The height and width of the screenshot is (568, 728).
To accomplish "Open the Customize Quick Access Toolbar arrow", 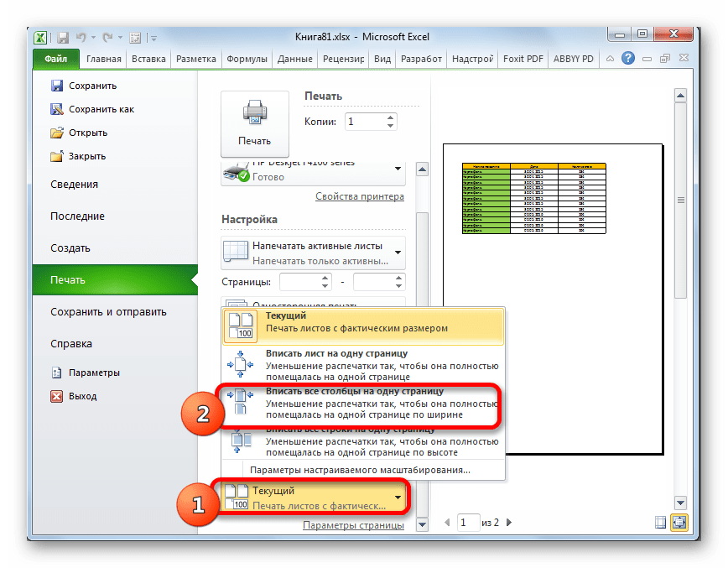I will tap(153, 38).
